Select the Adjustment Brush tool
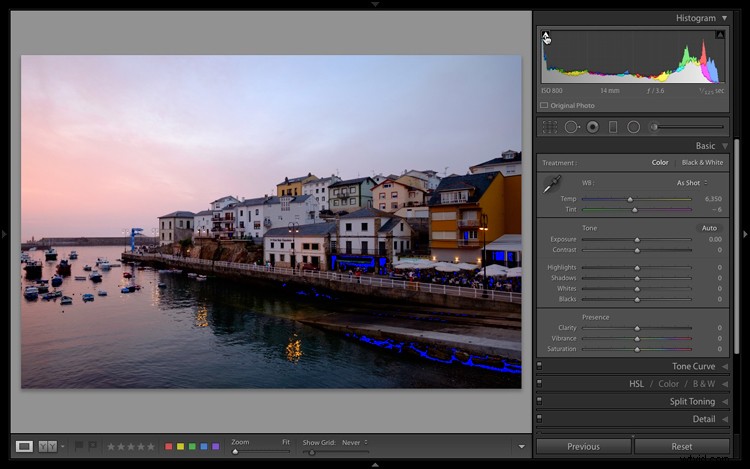The width and height of the screenshot is (750, 469). click(687, 127)
